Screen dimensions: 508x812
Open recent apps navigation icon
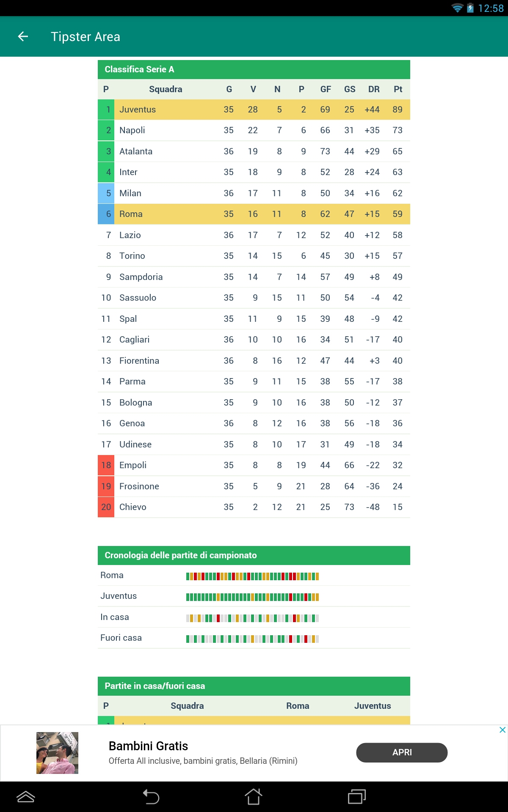pos(356,797)
